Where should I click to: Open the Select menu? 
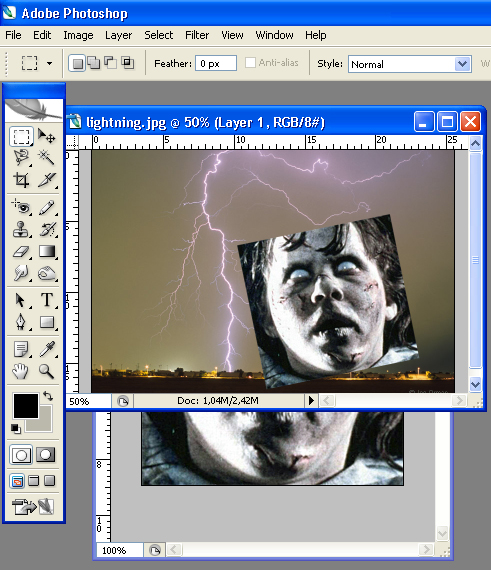[x=158, y=35]
